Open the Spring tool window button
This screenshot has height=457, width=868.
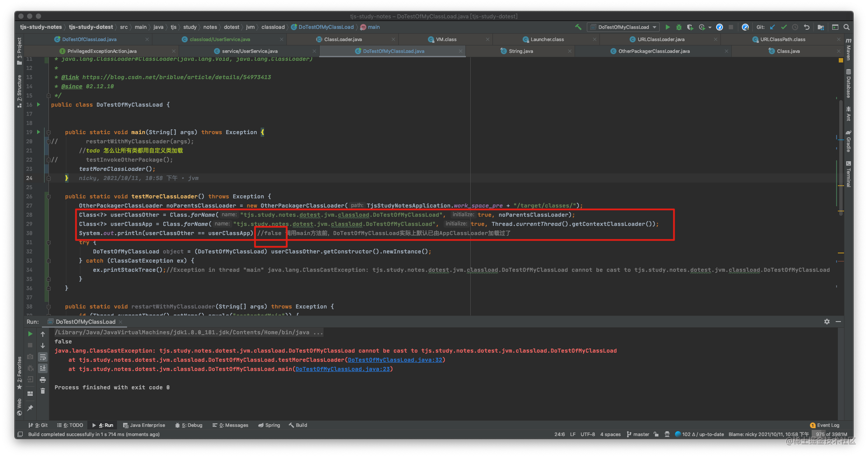pyautogui.click(x=269, y=425)
